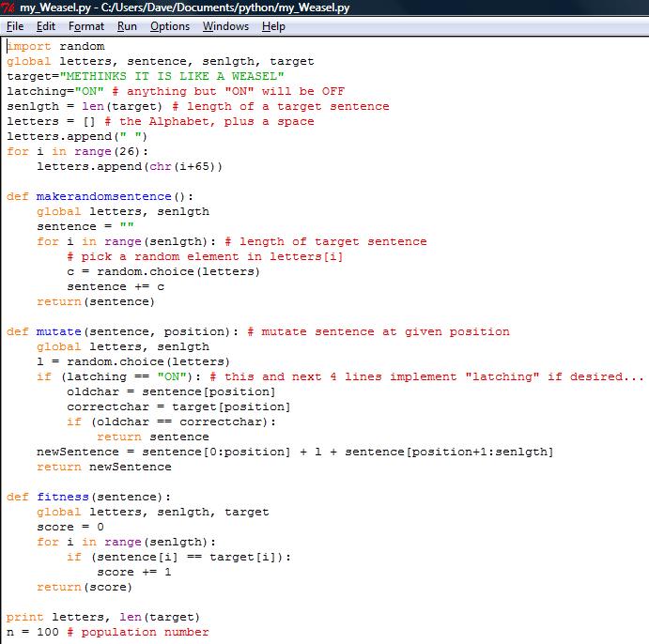Image resolution: width=649 pixels, height=644 pixels.
Task: Click the 'def makerandomsentence():' definition
Action: point(100,197)
